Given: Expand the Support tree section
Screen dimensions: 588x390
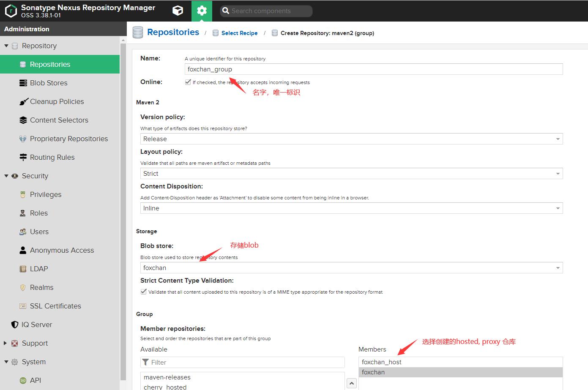Looking at the screenshot, I should pyautogui.click(x=5, y=343).
